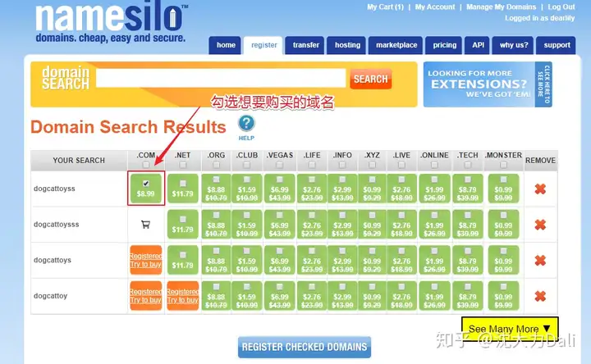Check dogcattoys .TECH at $8.79

(x=467, y=251)
